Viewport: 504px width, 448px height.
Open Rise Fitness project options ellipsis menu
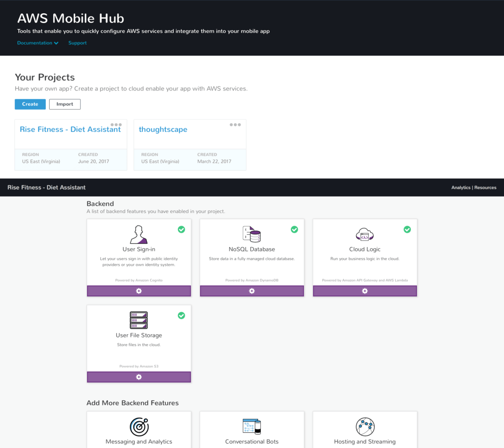(116, 125)
